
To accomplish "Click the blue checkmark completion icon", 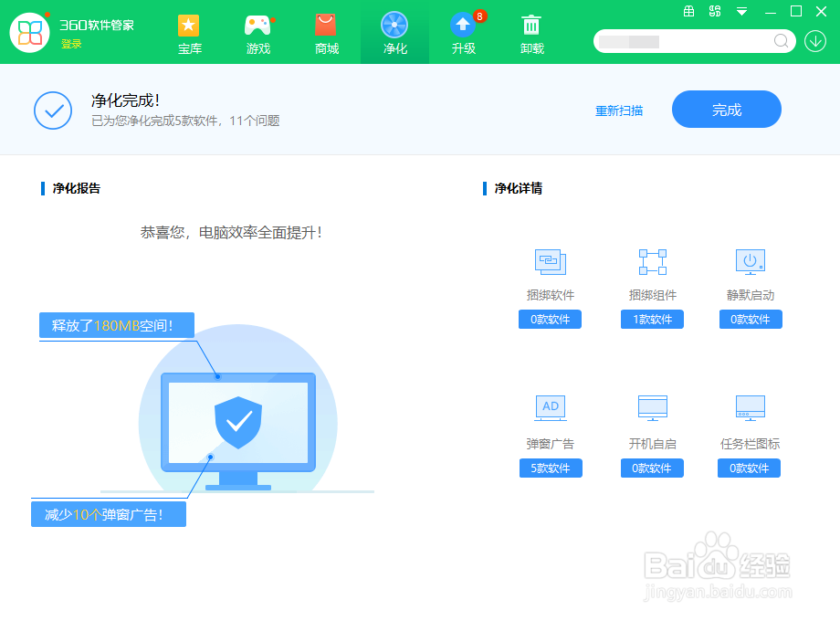I will click(x=52, y=110).
